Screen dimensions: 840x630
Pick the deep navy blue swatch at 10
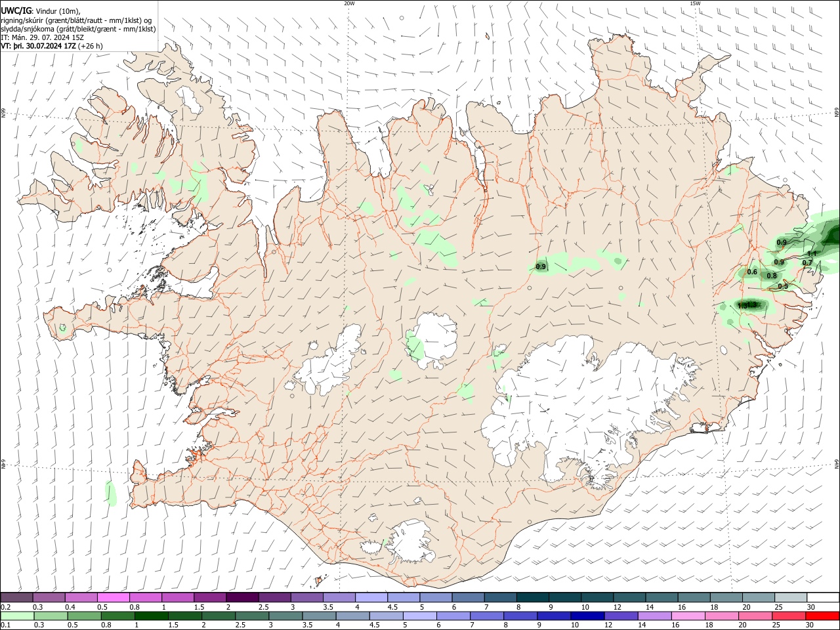[x=587, y=616]
